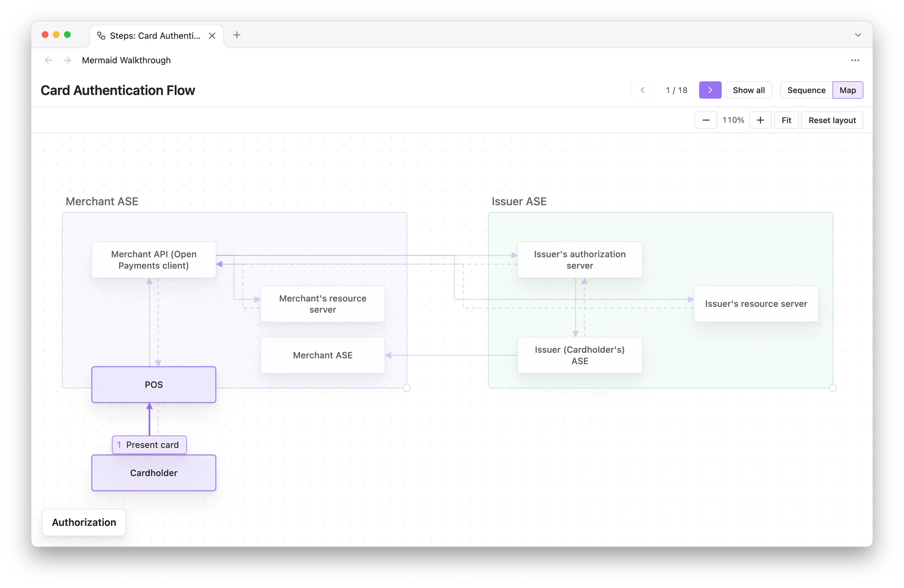Click the Cardholder node
Viewport: 904px width, 588px height.
point(154,473)
